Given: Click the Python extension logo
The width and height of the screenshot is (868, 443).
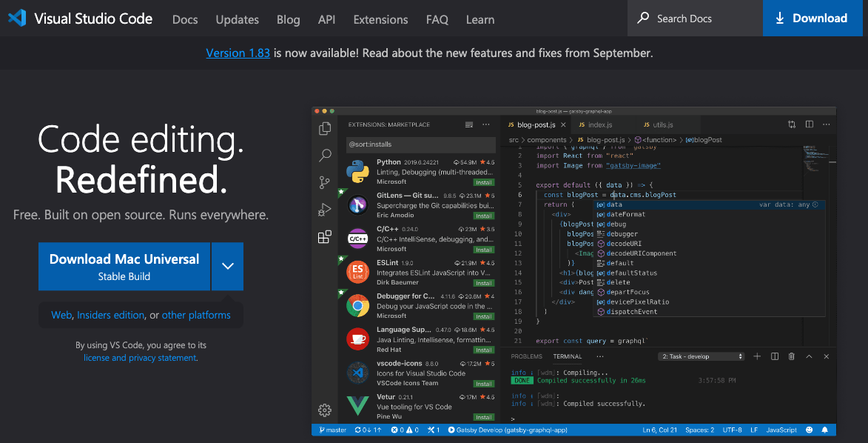Looking at the screenshot, I should [358, 171].
